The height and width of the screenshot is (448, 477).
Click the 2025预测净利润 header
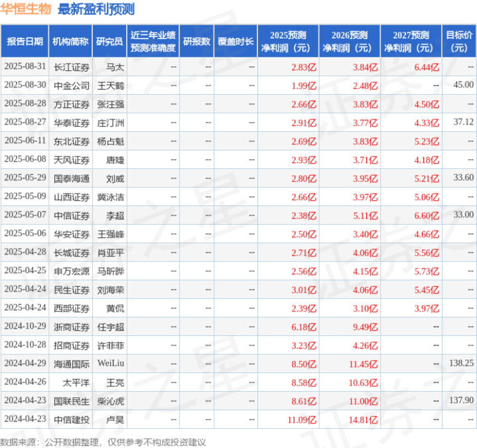(288, 41)
